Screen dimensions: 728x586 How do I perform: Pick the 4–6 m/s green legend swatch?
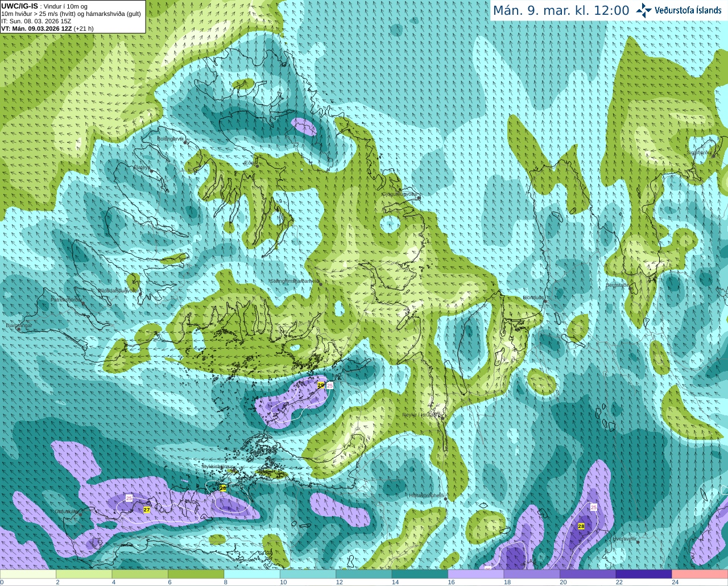click(140, 574)
